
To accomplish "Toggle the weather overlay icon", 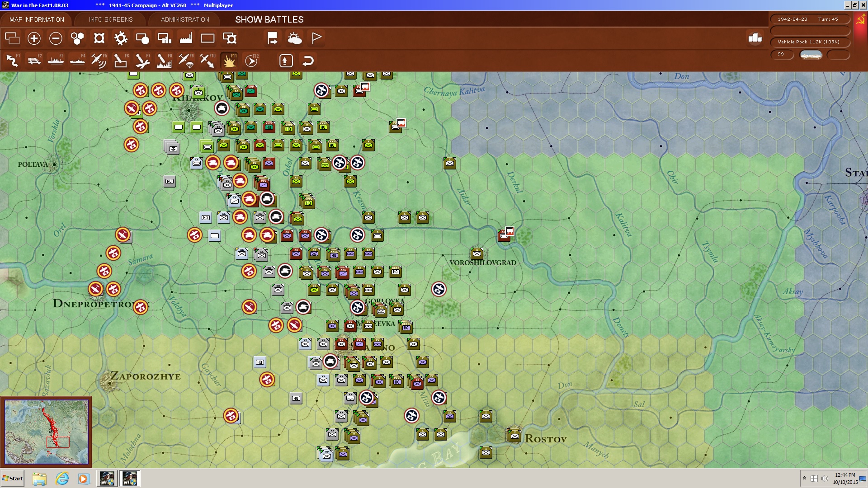I will coord(295,38).
